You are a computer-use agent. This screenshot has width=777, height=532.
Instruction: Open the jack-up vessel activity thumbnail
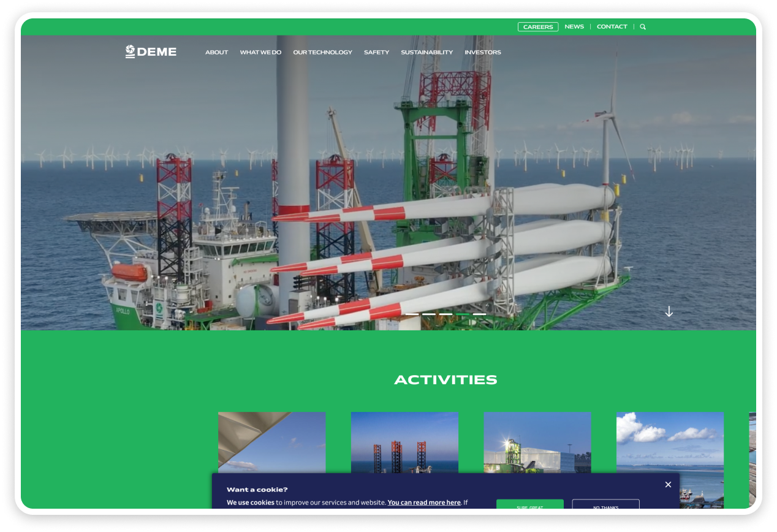404,443
